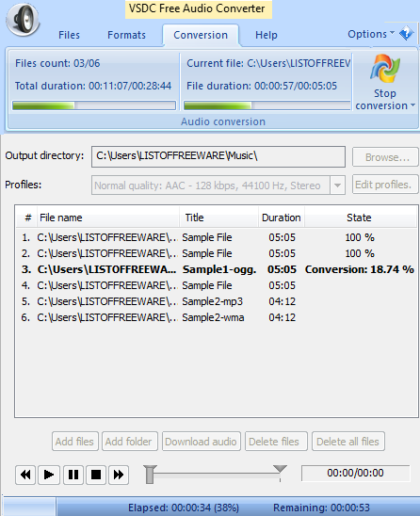The width and height of the screenshot is (420, 516).
Task: Click the speaker application logo button
Action: pyautogui.click(x=23, y=20)
